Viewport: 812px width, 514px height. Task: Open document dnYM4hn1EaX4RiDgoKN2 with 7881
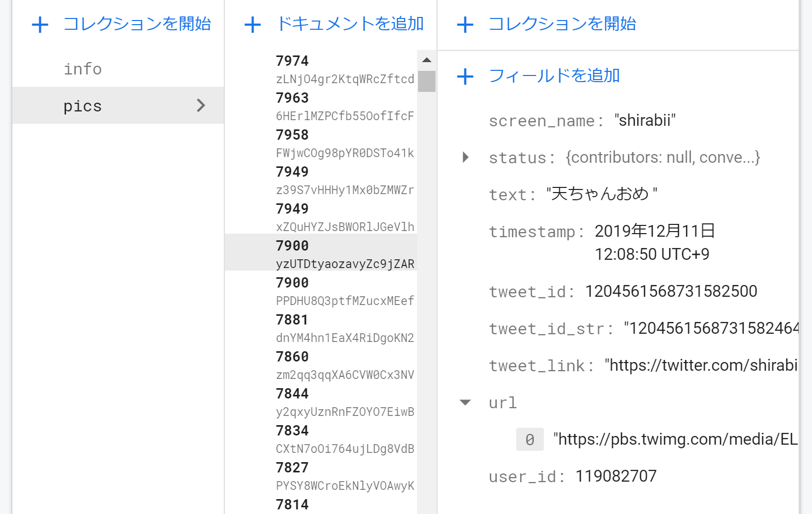321,328
